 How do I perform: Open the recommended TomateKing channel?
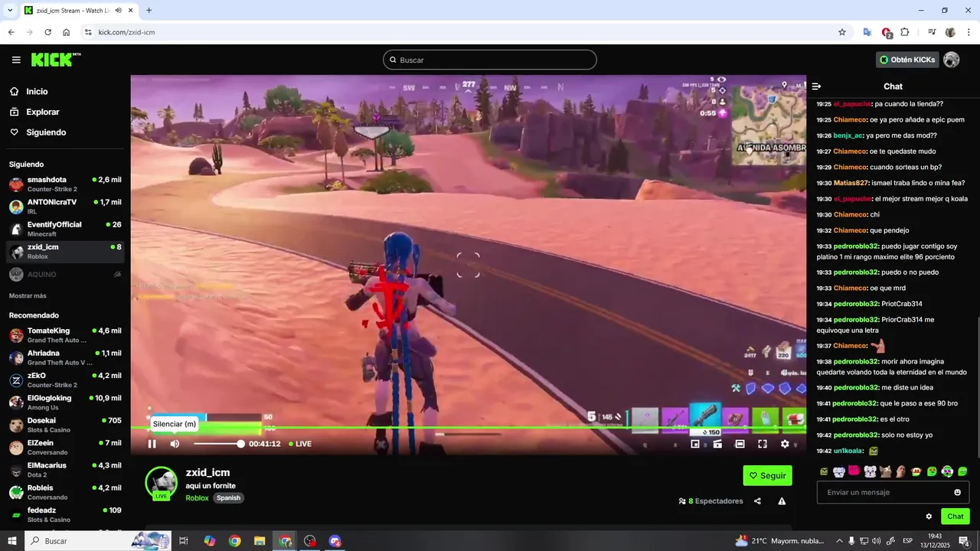[65, 335]
